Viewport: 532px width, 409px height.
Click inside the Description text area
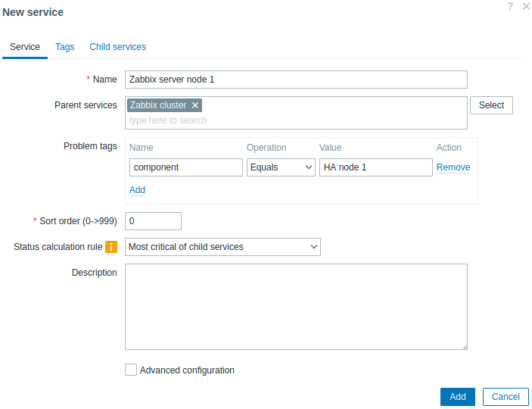pos(296,307)
